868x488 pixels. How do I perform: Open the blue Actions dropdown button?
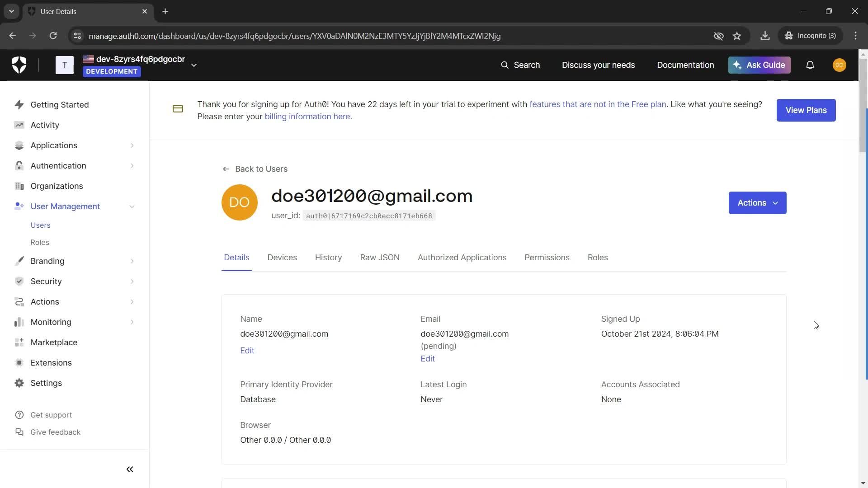[x=758, y=203]
